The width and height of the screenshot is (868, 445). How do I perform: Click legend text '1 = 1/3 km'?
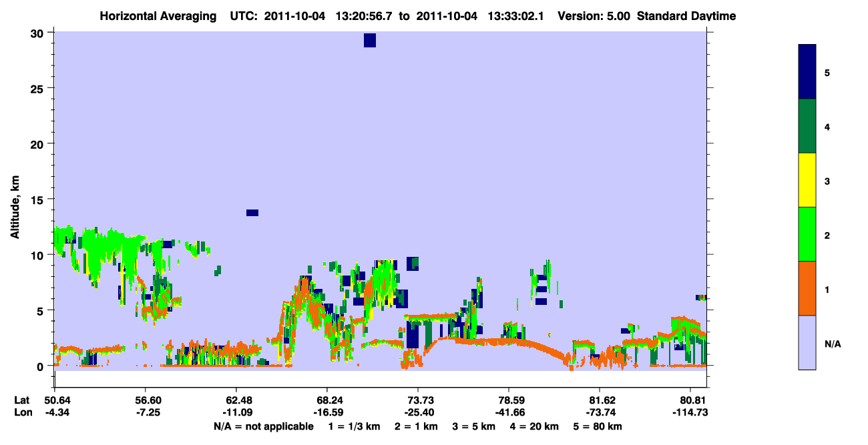point(354,426)
